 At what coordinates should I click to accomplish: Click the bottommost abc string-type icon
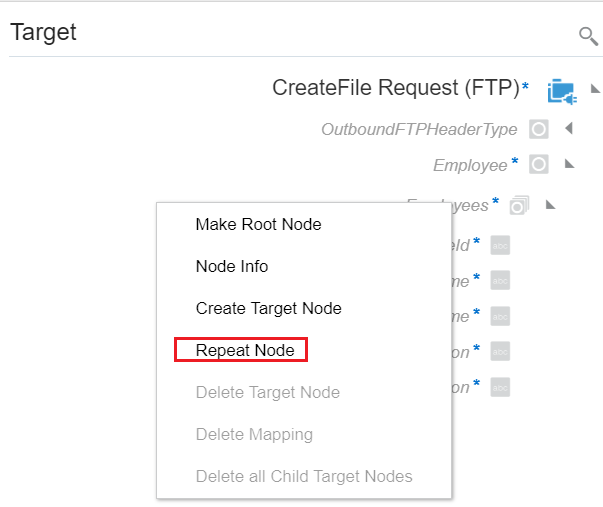(501, 386)
